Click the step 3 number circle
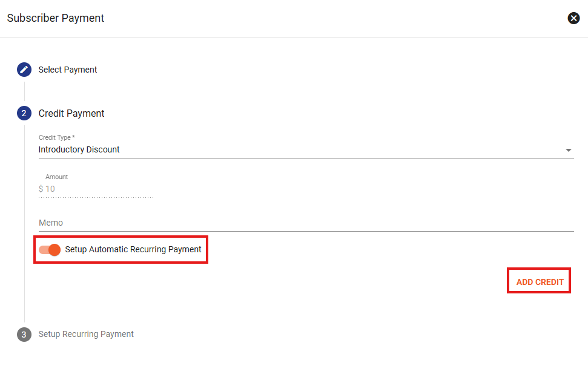588x366 pixels. 24,334
